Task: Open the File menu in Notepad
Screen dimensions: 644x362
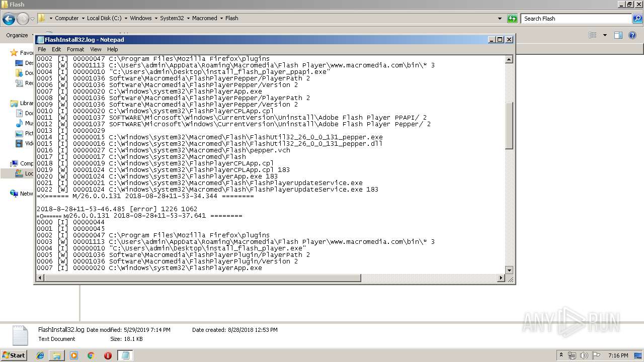Action: (42, 49)
